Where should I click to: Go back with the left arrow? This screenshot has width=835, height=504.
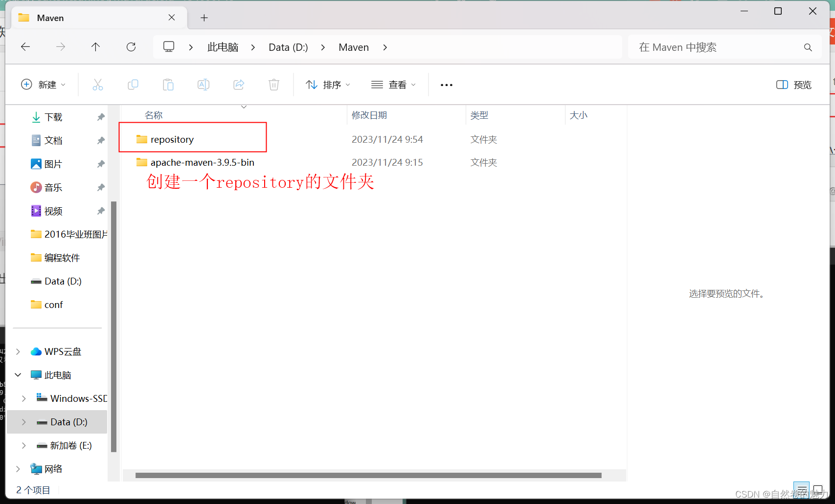(25, 47)
